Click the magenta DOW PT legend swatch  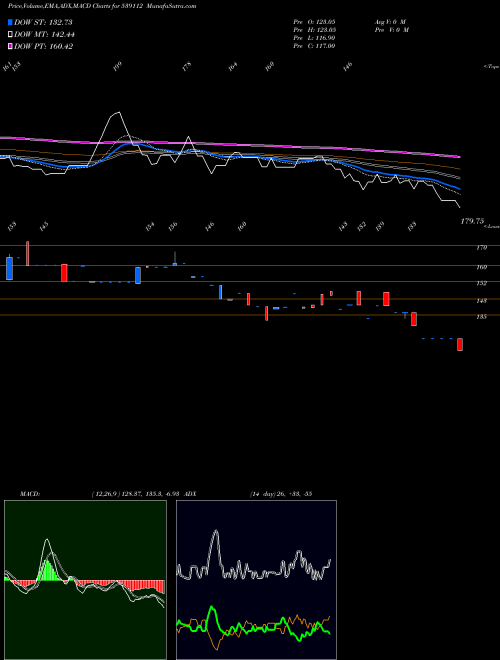[x=11, y=46]
